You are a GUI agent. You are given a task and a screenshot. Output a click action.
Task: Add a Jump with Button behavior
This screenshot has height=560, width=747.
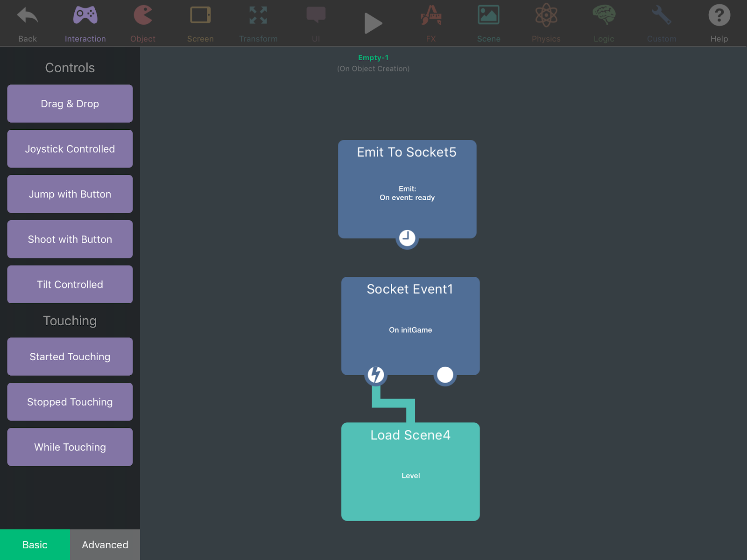[70, 194]
